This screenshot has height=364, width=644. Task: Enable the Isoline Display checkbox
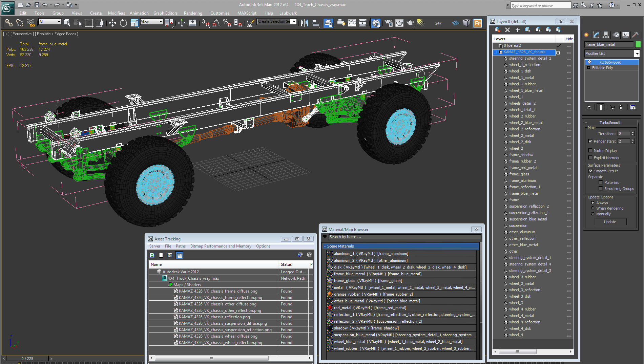click(590, 151)
